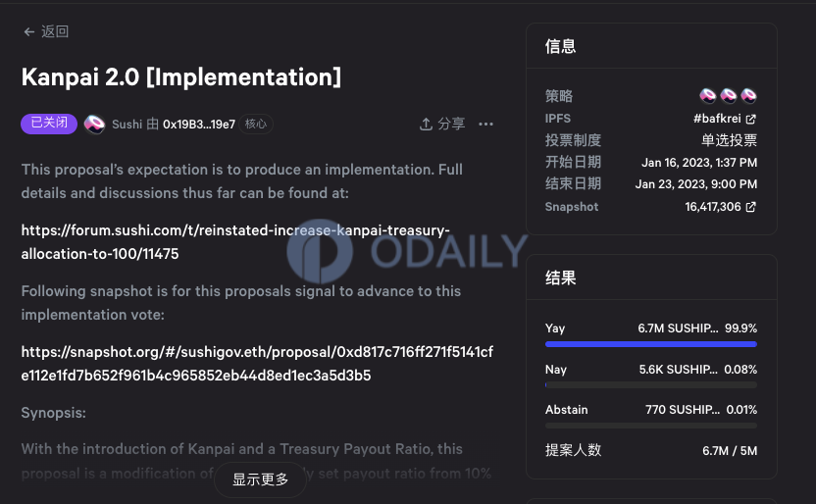The image size is (816, 504).
Task: Open the 16,417,306 snapshot block link
Action: [x=712, y=207]
